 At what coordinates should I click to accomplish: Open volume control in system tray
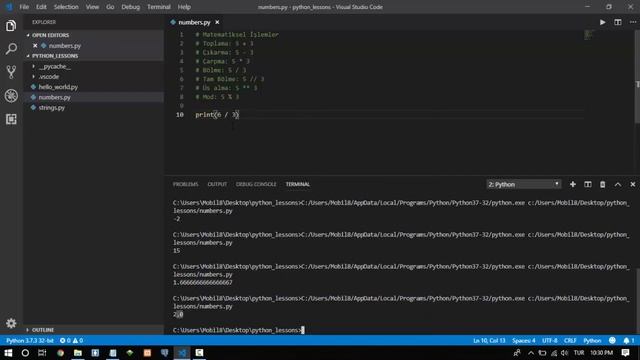point(564,353)
